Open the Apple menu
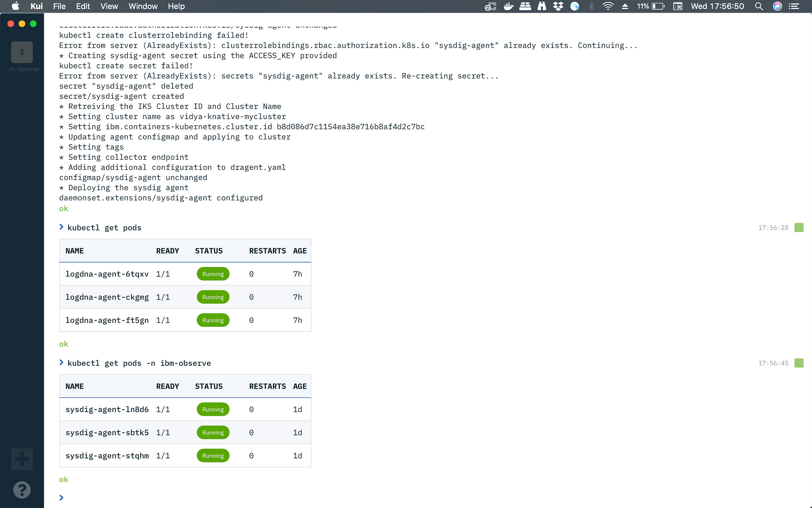This screenshot has width=812, height=508. tap(15, 6)
